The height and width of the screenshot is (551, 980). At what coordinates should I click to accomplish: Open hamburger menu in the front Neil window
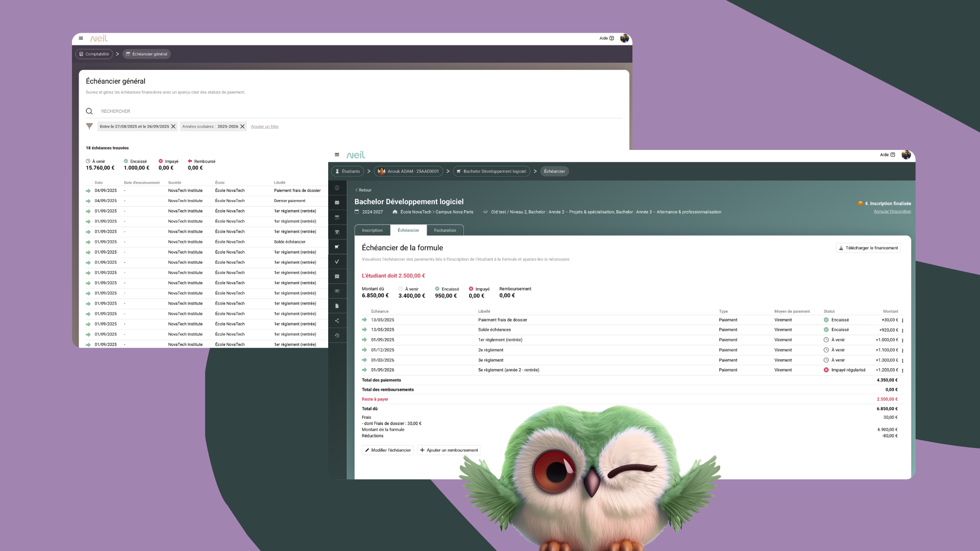[x=337, y=155]
